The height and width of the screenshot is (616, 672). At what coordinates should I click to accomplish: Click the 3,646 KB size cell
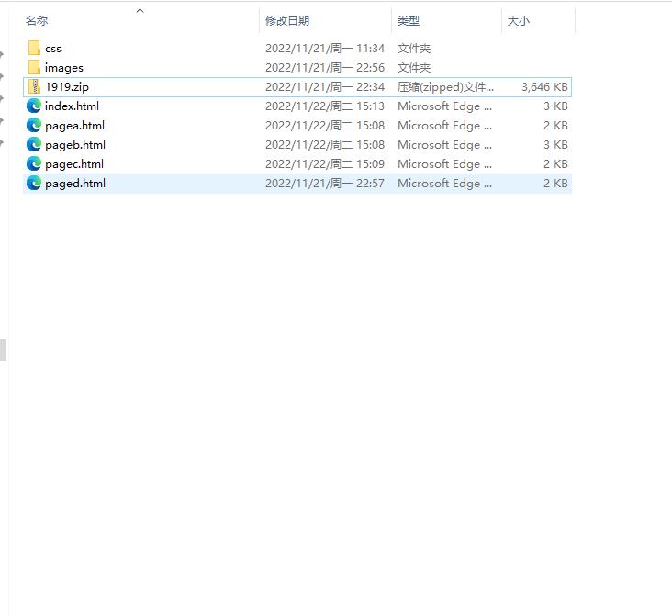point(544,87)
